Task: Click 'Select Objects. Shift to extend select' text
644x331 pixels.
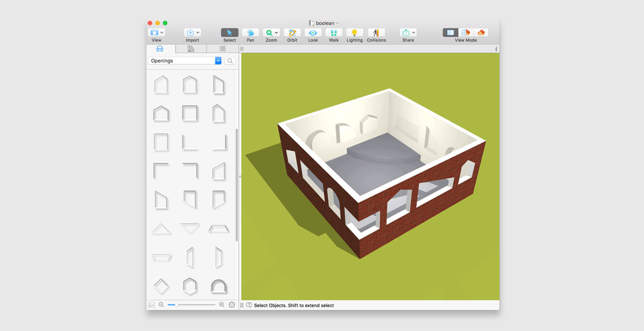Action: [294, 305]
